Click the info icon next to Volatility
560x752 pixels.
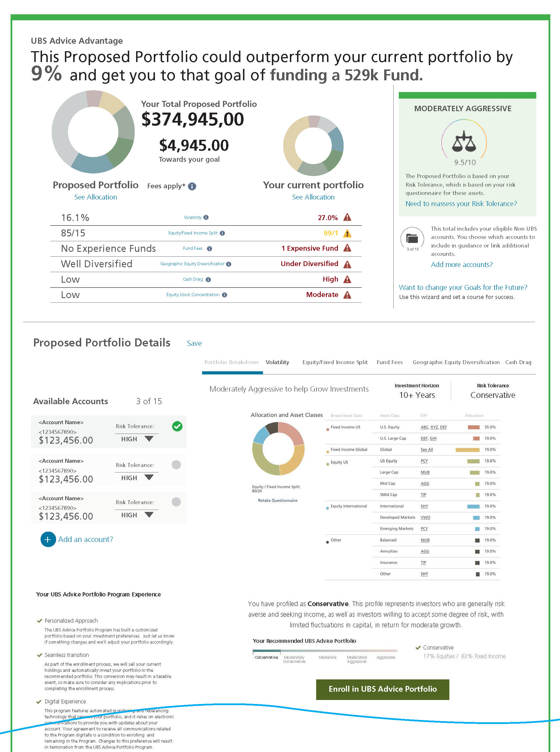click(x=206, y=218)
